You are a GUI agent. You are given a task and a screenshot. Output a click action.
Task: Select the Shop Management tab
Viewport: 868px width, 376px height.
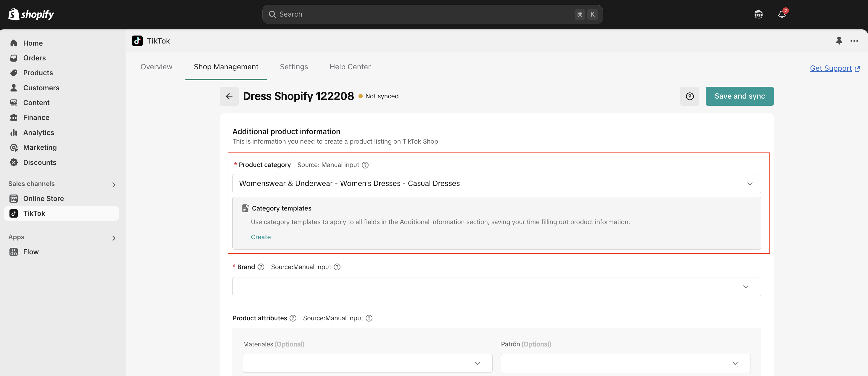pos(226,67)
